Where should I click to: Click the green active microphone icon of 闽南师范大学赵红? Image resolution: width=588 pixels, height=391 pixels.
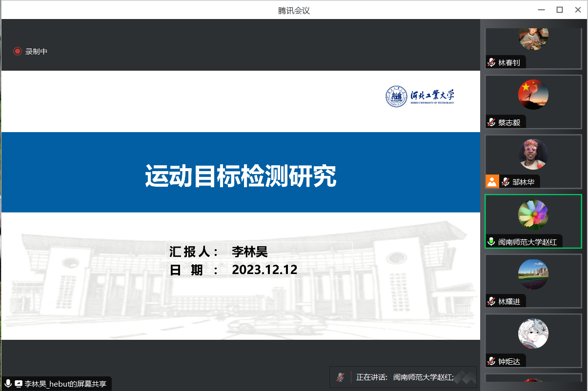(491, 242)
